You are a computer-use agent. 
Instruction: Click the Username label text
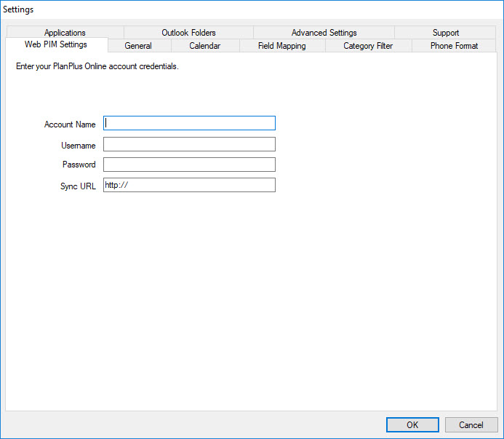click(79, 146)
